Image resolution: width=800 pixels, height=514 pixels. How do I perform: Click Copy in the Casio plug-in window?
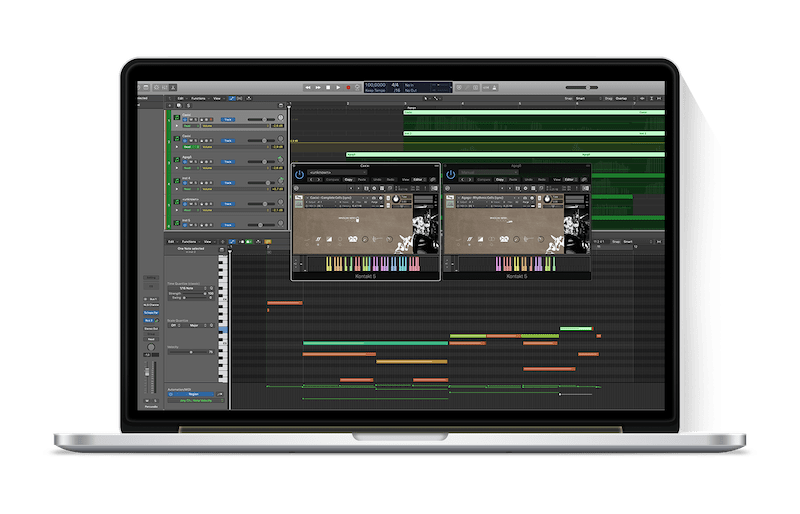pos(348,180)
